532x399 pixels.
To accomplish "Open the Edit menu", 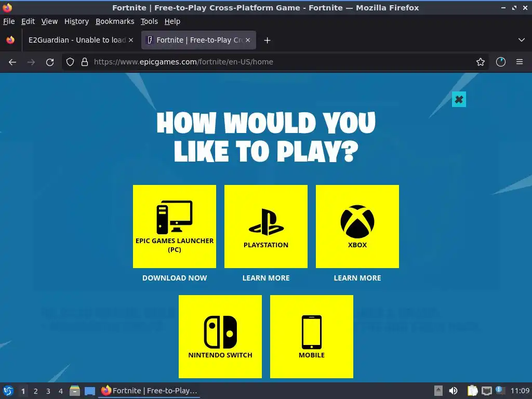I will [28, 21].
